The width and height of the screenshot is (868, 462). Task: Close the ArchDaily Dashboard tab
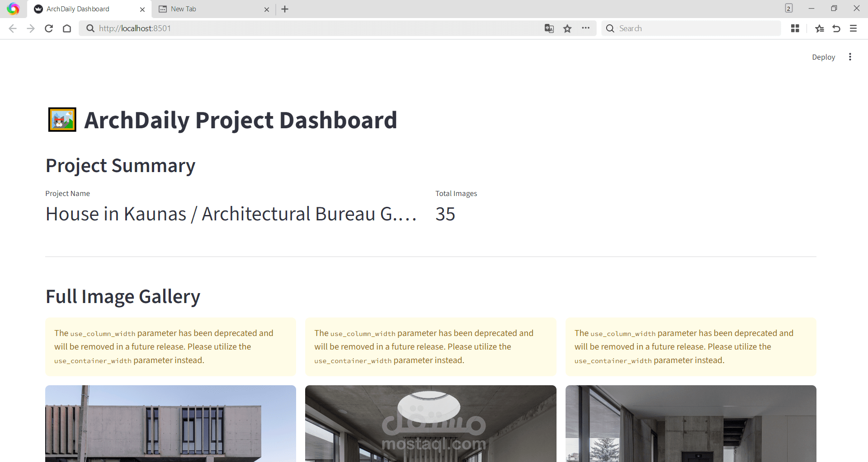coord(142,9)
